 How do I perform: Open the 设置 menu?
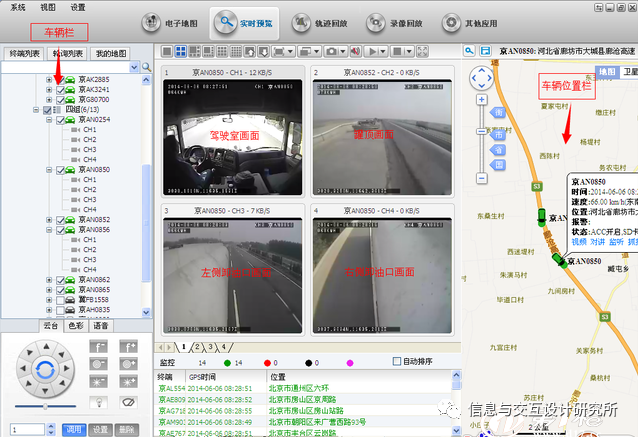[x=78, y=7]
